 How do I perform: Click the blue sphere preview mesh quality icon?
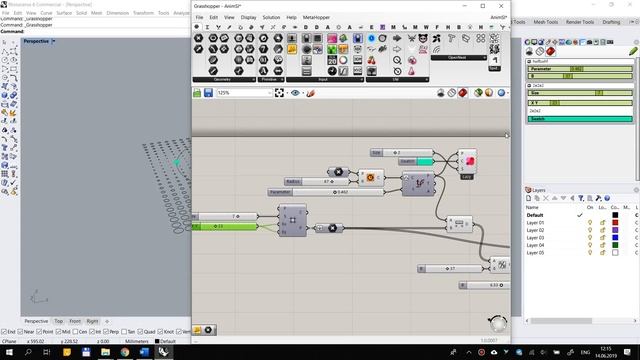[x=502, y=93]
